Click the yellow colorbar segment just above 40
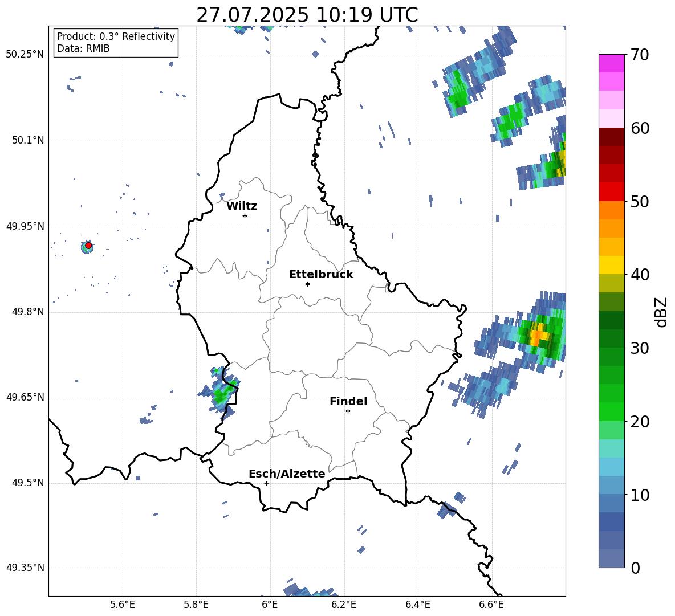 click(611, 266)
